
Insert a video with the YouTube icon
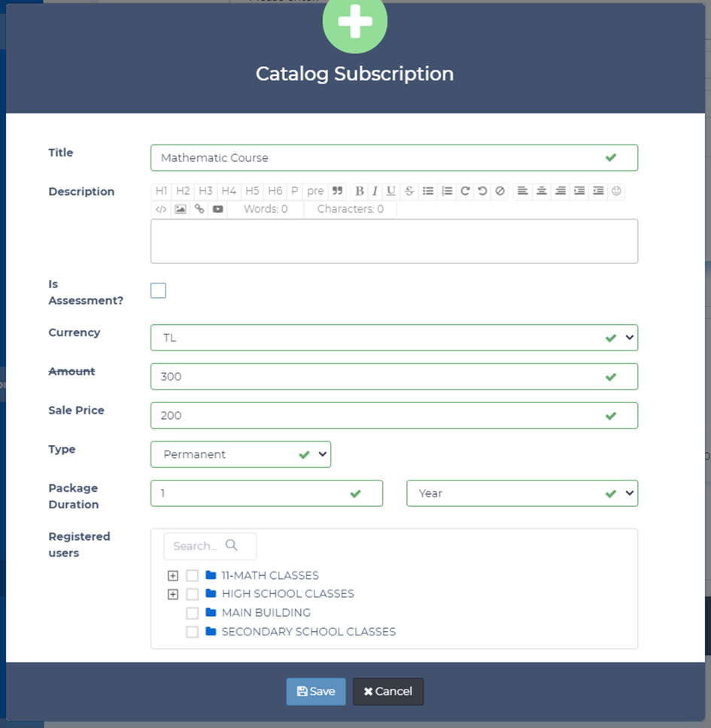[218, 209]
